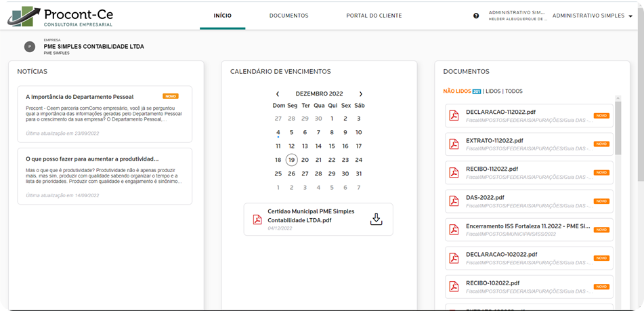Show Não Lidos documents
Screen dimensions: 644x311
click(x=457, y=91)
